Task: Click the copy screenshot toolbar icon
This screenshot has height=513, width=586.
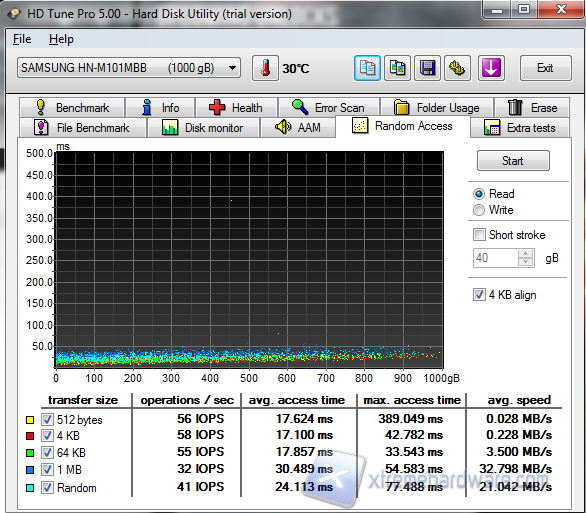Action: tap(397, 68)
